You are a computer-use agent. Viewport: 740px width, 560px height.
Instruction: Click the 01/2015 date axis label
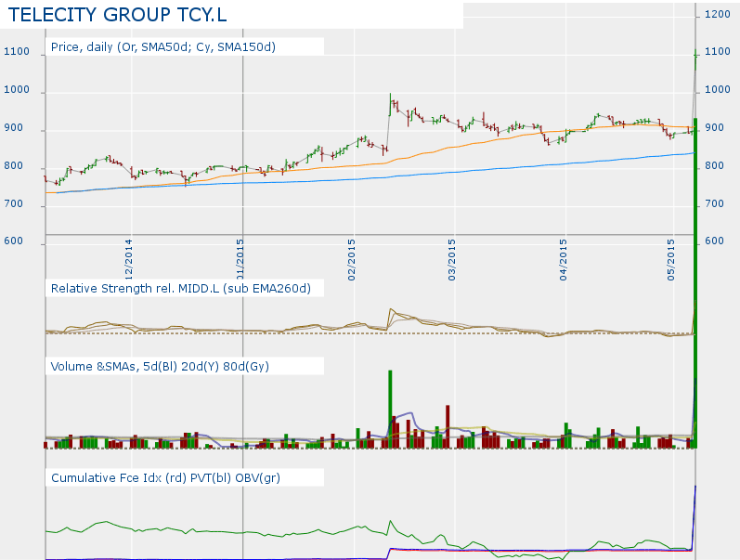pyautogui.click(x=240, y=260)
